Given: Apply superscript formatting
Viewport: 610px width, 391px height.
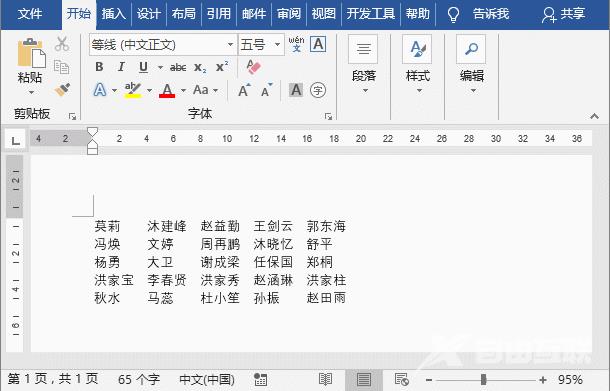Looking at the screenshot, I should pyautogui.click(x=222, y=67).
